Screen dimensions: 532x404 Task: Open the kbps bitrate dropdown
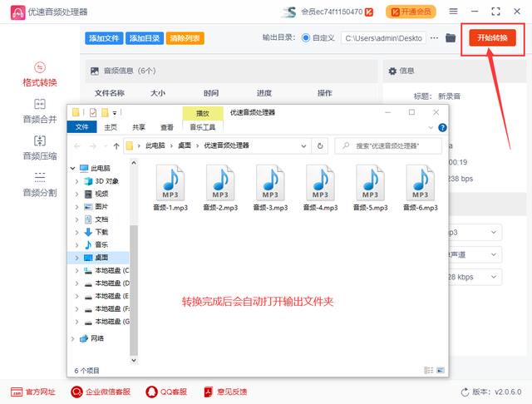pyautogui.click(x=475, y=277)
